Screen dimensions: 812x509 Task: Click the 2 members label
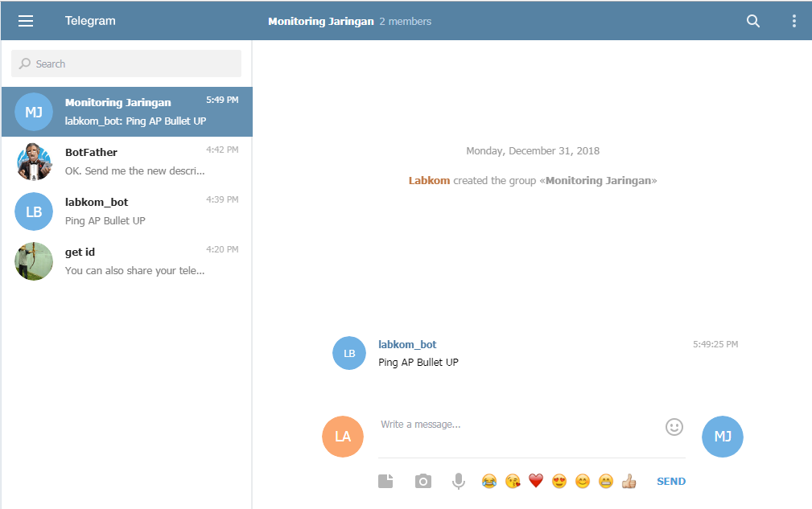[405, 21]
